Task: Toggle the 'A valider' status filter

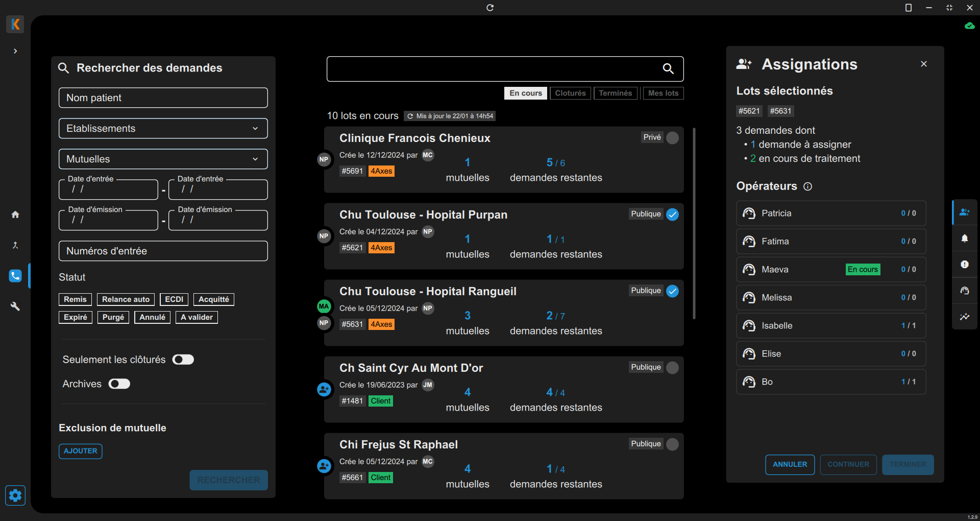Action: click(197, 317)
